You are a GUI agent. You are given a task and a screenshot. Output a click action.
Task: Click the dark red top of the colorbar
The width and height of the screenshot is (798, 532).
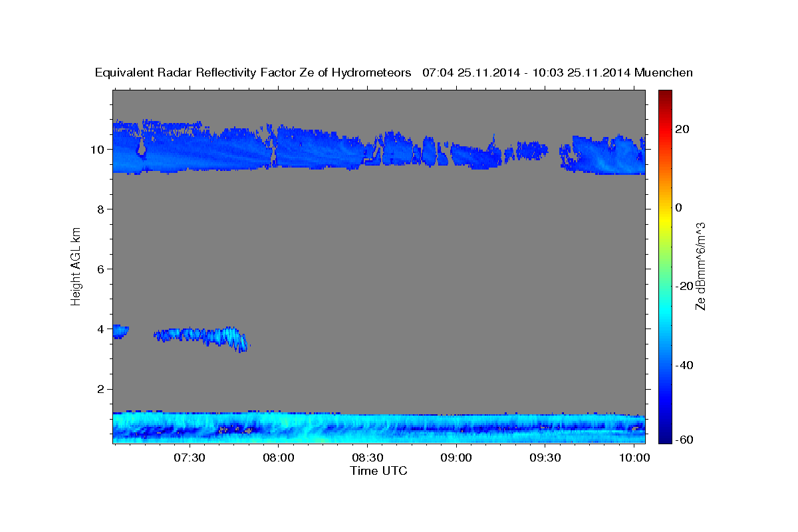(x=664, y=94)
